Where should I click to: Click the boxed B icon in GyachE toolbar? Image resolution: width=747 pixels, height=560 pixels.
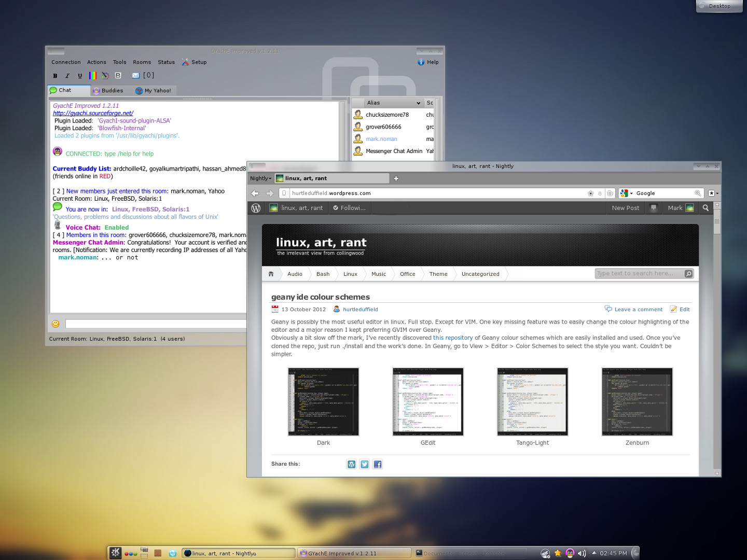pos(118,76)
